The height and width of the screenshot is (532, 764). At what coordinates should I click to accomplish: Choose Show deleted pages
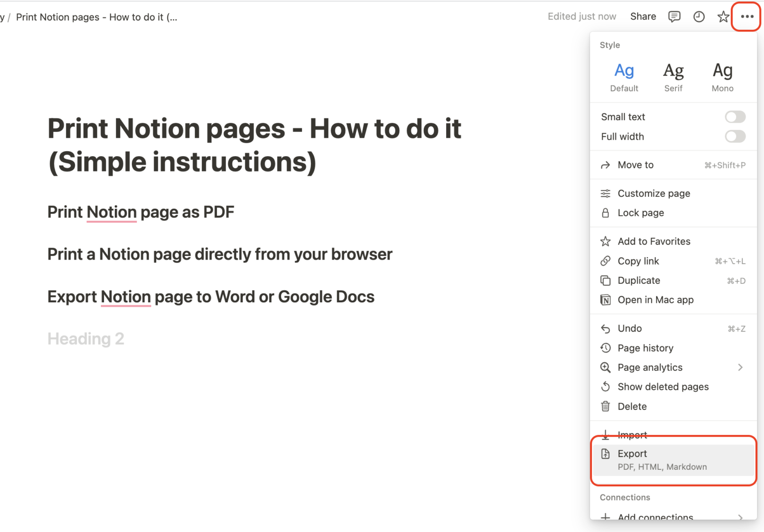[x=663, y=386]
